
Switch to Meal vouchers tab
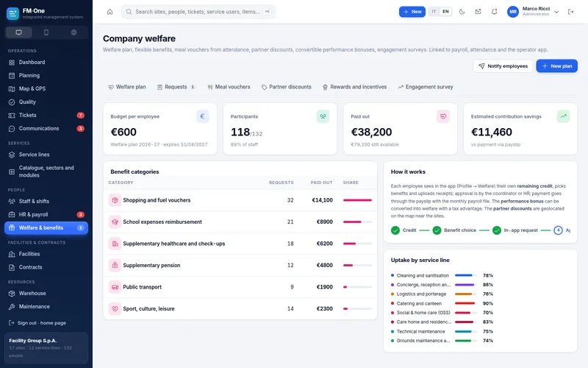(x=229, y=87)
